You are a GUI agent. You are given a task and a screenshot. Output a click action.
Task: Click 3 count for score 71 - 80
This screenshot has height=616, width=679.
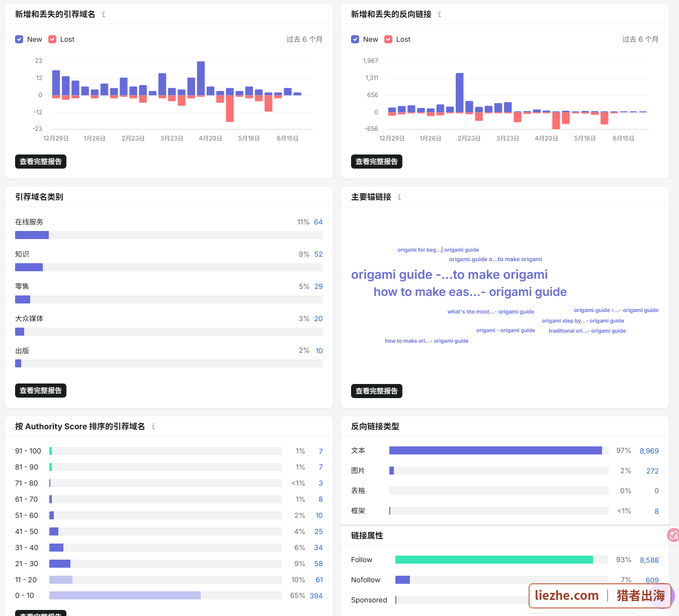coord(320,483)
